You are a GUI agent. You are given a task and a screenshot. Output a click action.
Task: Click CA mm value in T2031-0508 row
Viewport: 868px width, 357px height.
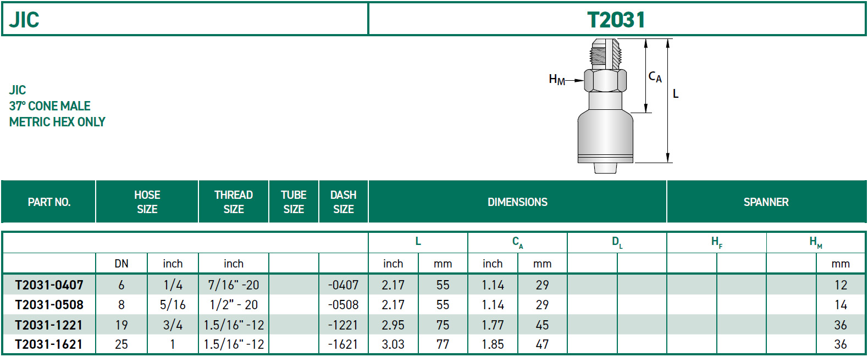click(x=542, y=305)
